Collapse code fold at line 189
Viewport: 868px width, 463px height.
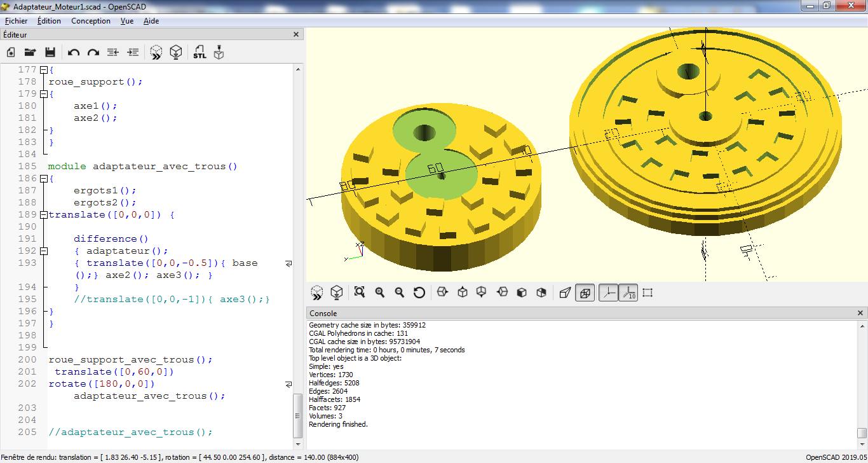click(x=43, y=215)
